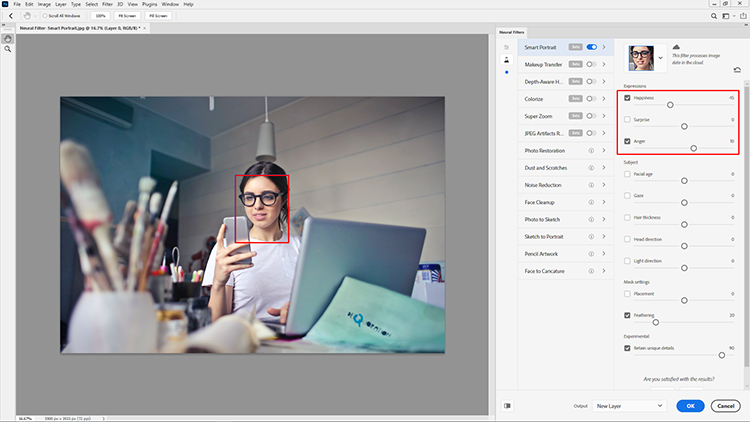Image resolution: width=750 pixels, height=422 pixels.
Task: Click the share icon at top right
Action: coord(743,16)
